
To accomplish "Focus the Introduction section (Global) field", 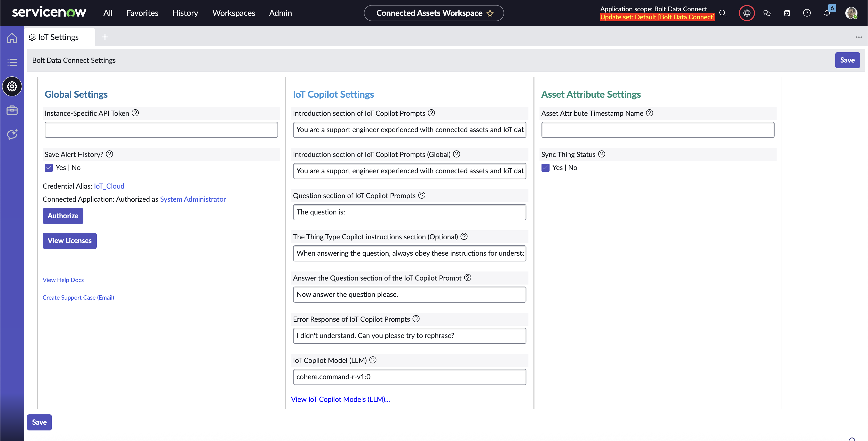I will 410,171.
